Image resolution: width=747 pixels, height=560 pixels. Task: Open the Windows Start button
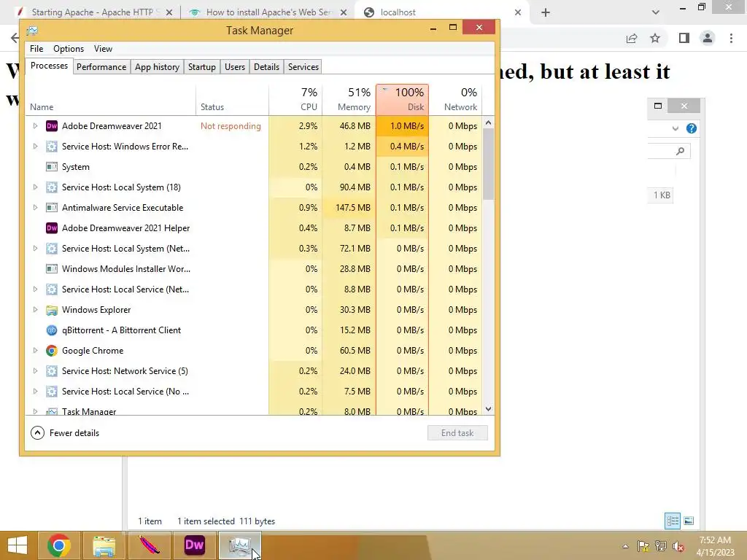18,545
